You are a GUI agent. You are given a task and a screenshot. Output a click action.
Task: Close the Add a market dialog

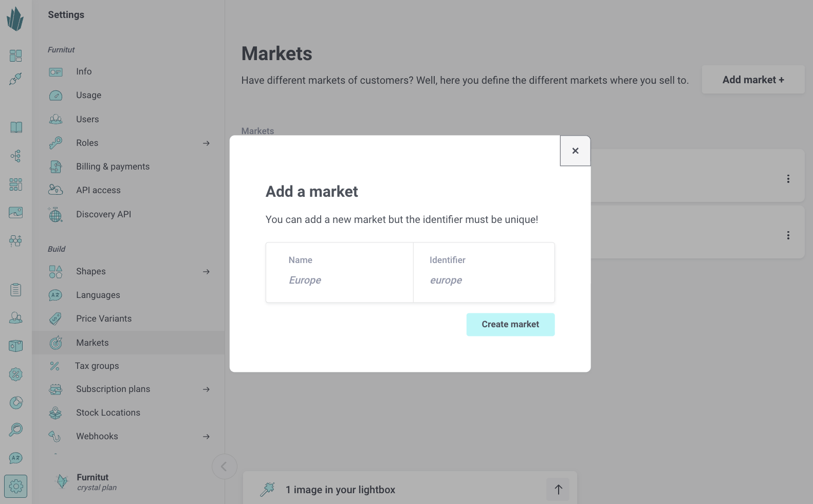(x=575, y=151)
